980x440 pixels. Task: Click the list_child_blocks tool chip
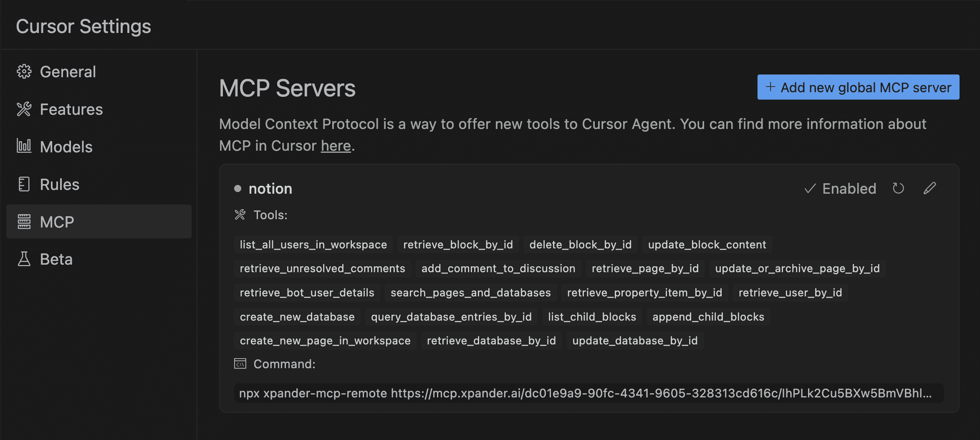tap(592, 317)
